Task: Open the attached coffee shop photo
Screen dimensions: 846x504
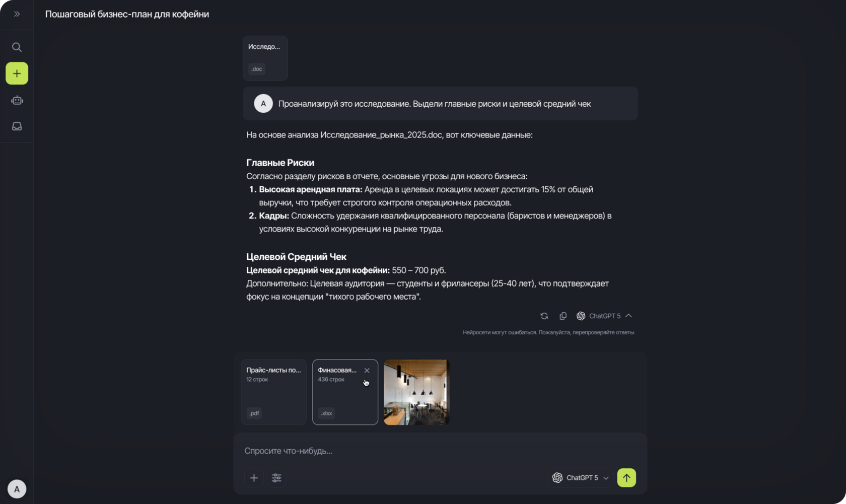Action: tap(416, 392)
